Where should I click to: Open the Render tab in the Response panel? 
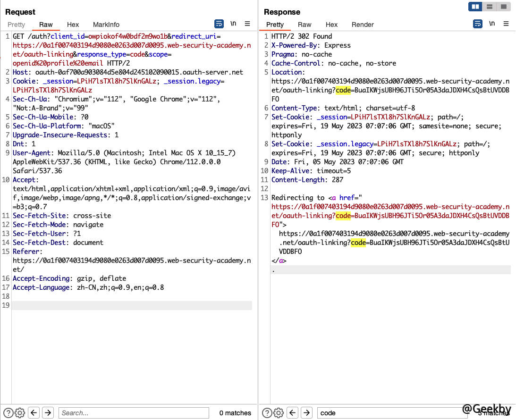click(363, 25)
